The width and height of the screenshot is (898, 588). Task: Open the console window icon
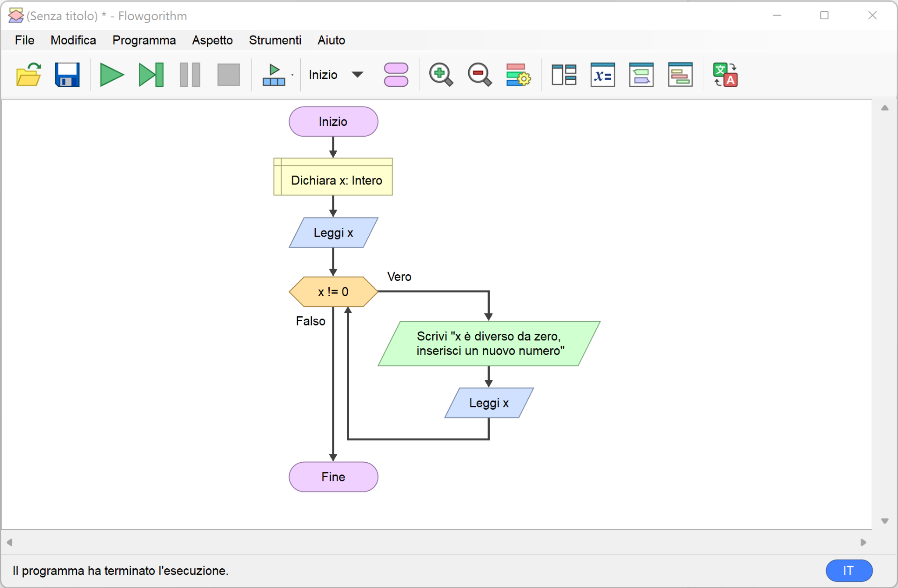pyautogui.click(x=641, y=75)
